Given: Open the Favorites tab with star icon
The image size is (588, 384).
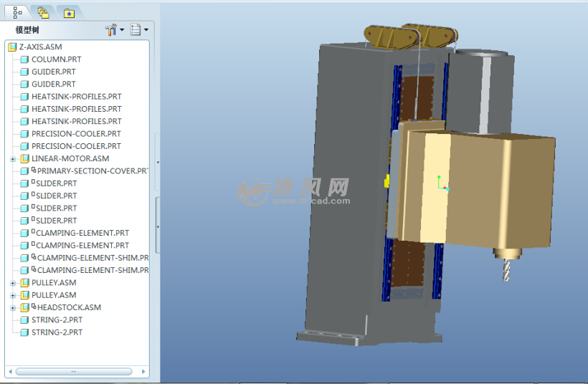Looking at the screenshot, I should click(68, 13).
